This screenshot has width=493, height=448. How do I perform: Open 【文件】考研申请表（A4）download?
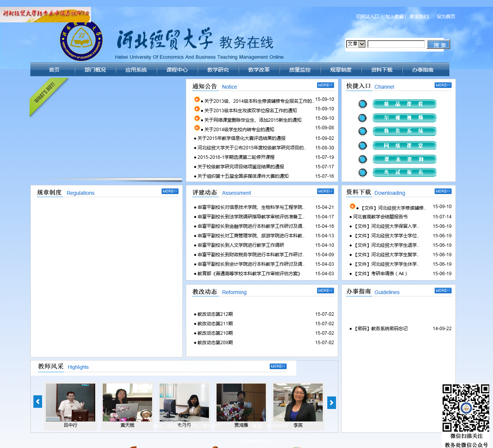click(x=380, y=274)
